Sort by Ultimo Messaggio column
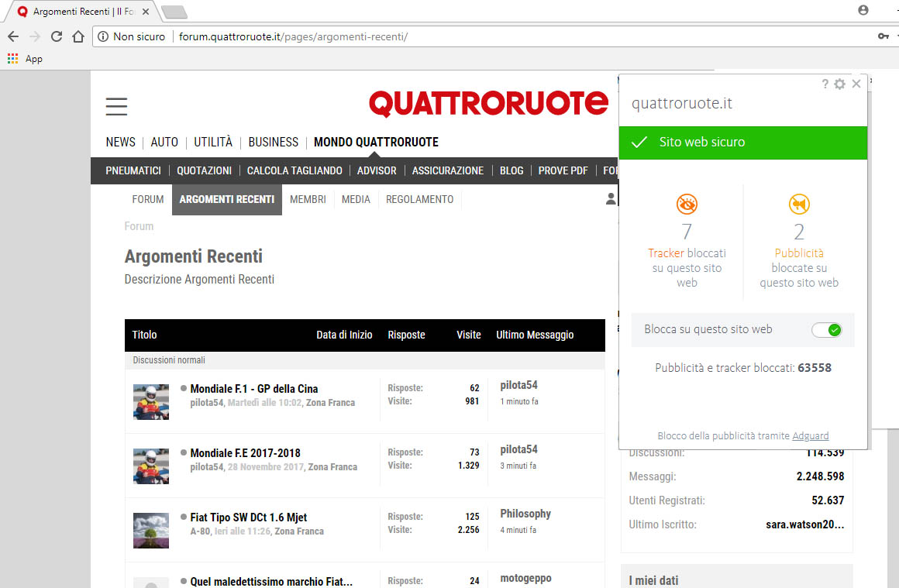Viewport: 899px width, 588px height. click(x=534, y=335)
